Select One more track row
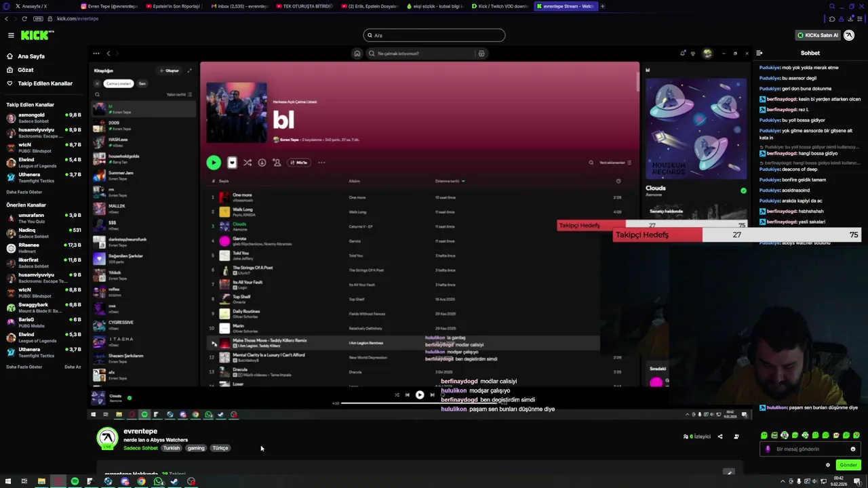This screenshot has width=868, height=488. pos(416,197)
